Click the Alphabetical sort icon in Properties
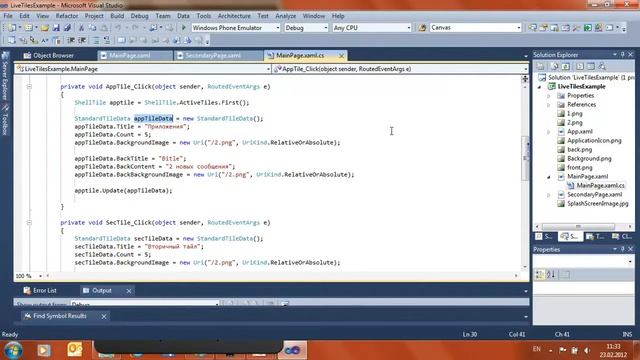640x360 pixels. (x=551, y=275)
